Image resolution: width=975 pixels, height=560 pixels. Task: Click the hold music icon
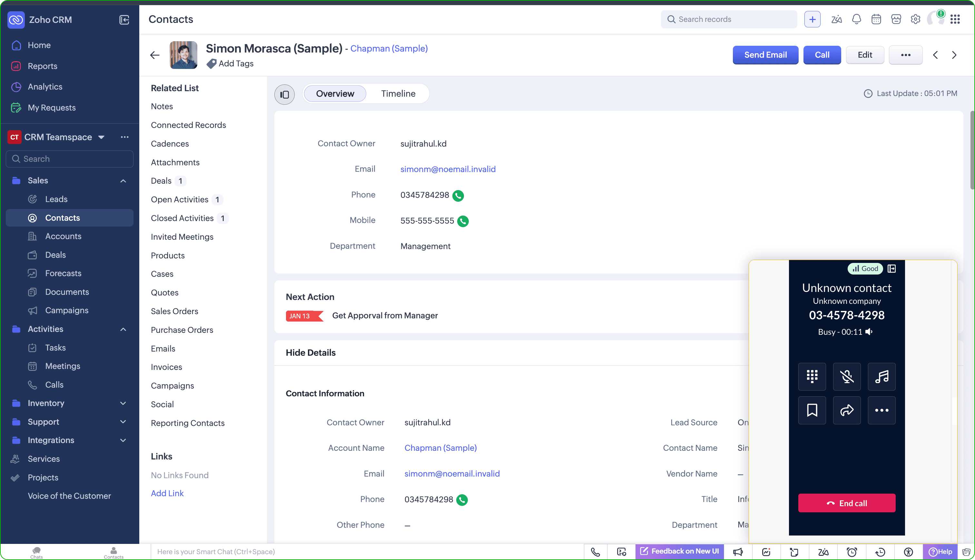pos(881,376)
